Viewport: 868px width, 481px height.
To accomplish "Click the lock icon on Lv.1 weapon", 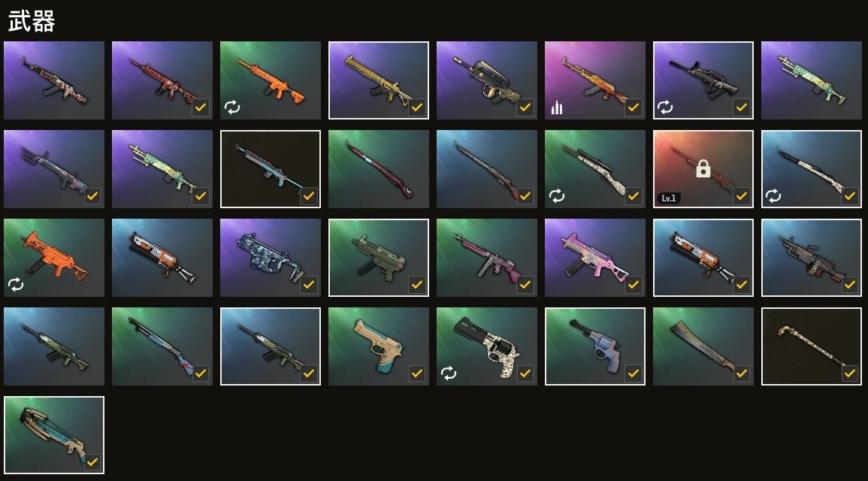I will tap(703, 168).
